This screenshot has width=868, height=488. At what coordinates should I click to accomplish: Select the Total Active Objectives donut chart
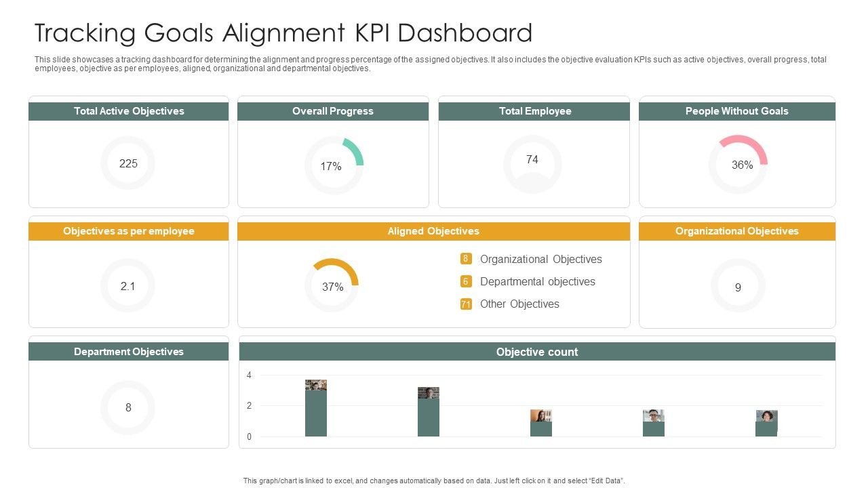127,163
